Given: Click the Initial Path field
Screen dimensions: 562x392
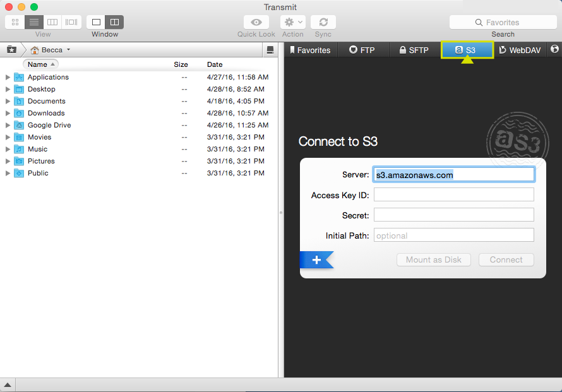Looking at the screenshot, I should tap(454, 235).
